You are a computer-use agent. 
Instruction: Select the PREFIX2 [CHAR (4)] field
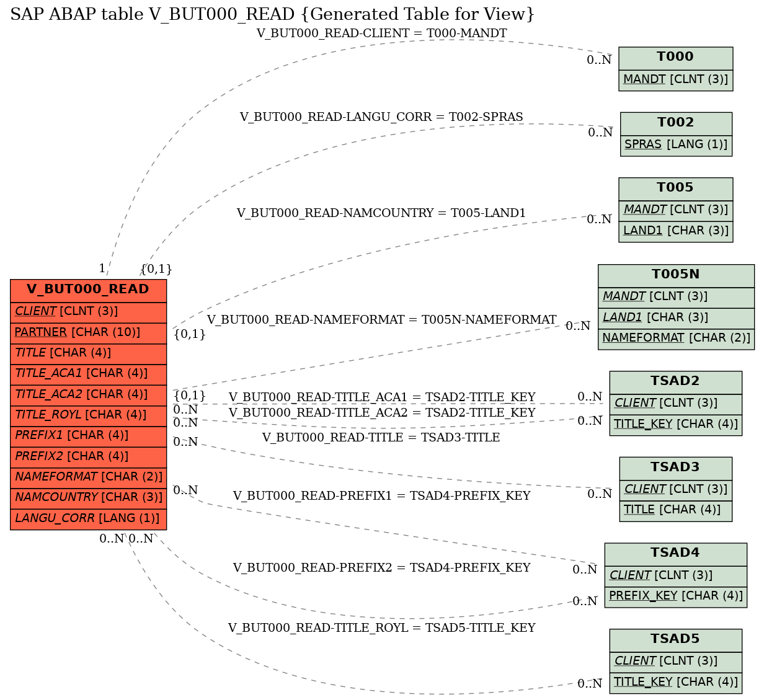[88, 457]
